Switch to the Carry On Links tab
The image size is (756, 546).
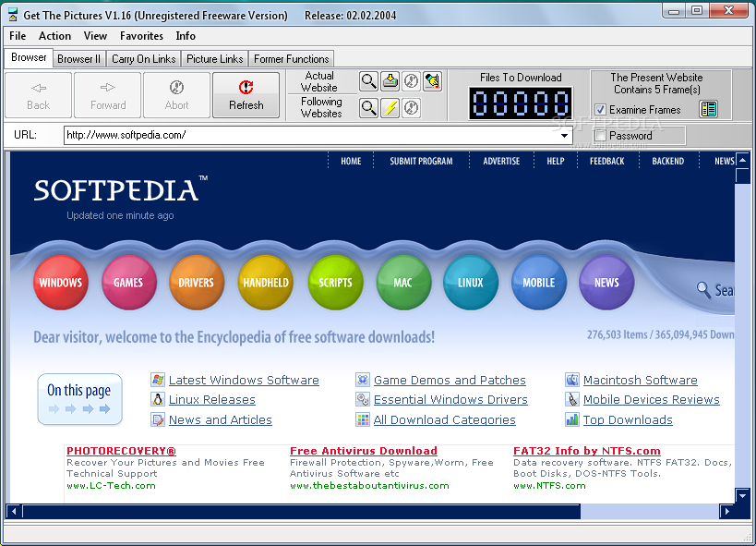[x=144, y=59]
